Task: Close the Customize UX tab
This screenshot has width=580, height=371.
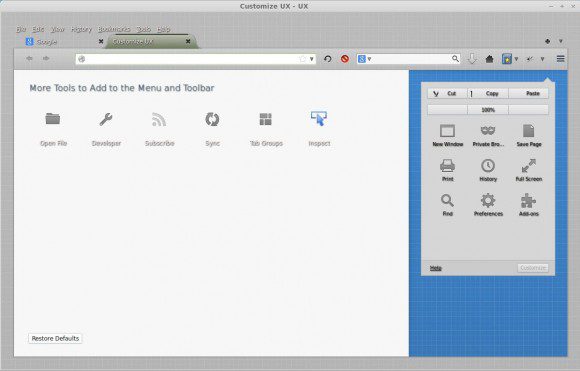Action: (188, 41)
